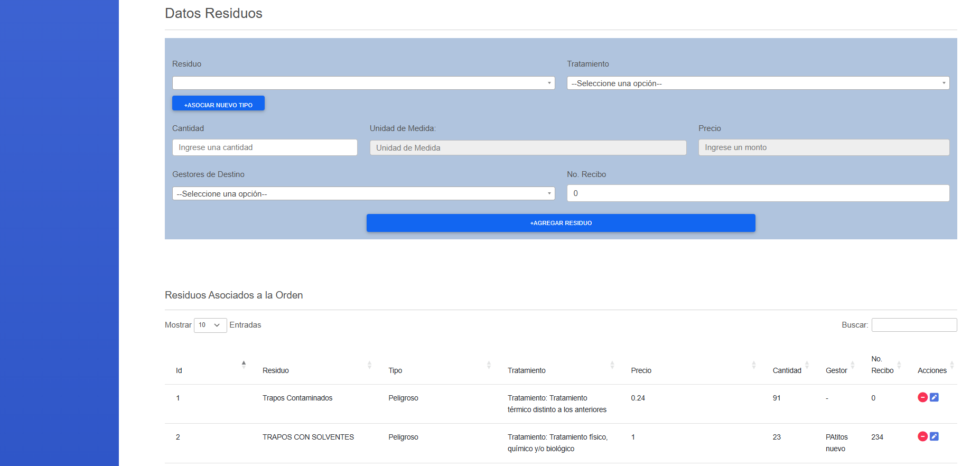Sort table by Gestor column

(x=836, y=370)
